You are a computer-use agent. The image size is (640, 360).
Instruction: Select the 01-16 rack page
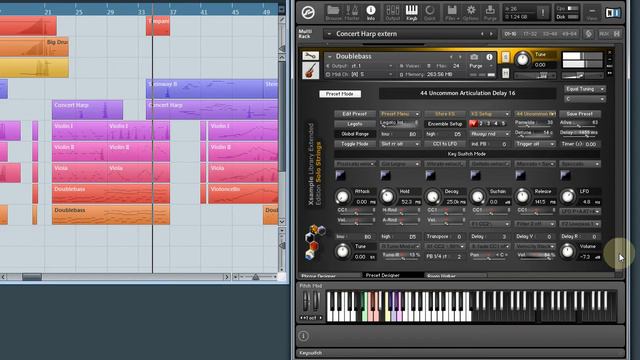point(511,34)
